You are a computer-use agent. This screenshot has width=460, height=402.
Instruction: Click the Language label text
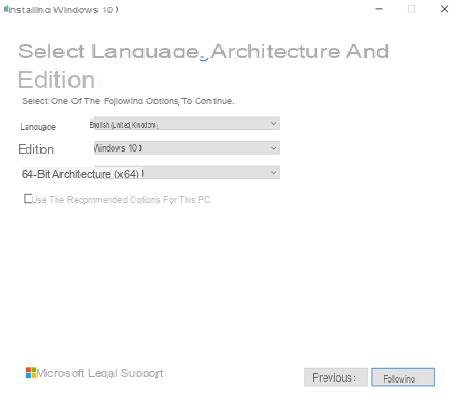(x=38, y=127)
